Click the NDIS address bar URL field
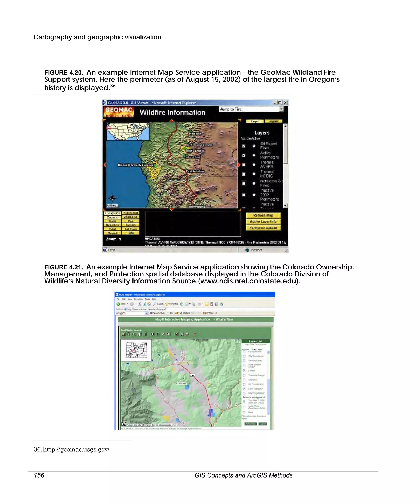This screenshot has width=420, height=504. pyautogui.click(x=199, y=309)
